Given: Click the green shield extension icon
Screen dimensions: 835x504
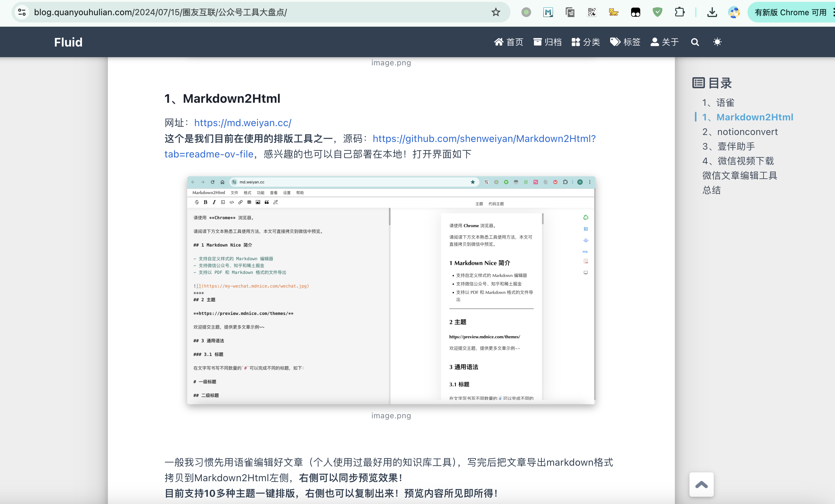Looking at the screenshot, I should (x=658, y=12).
